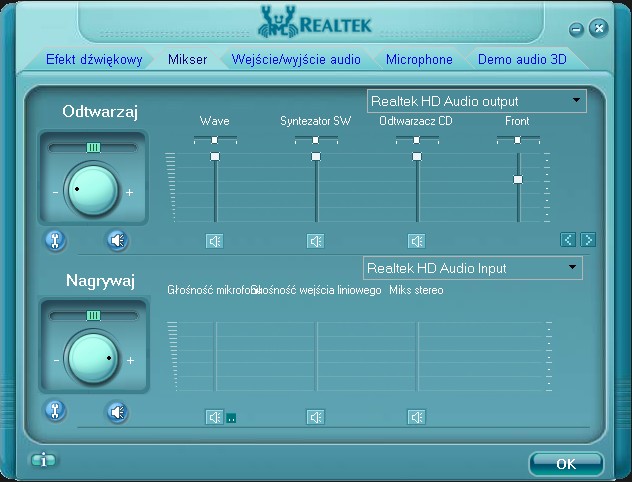
Task: Click the Front balance slider handle
Action: click(518, 140)
